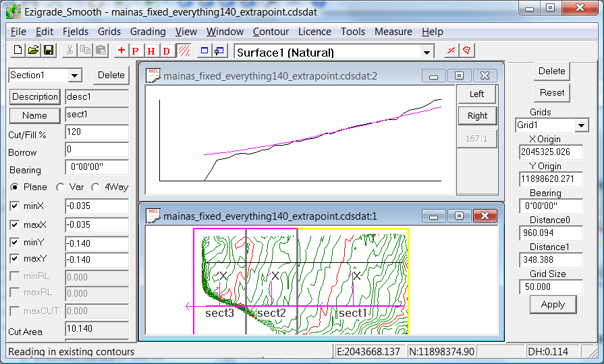
Task: Select the red P toolbar icon
Action: (136, 51)
